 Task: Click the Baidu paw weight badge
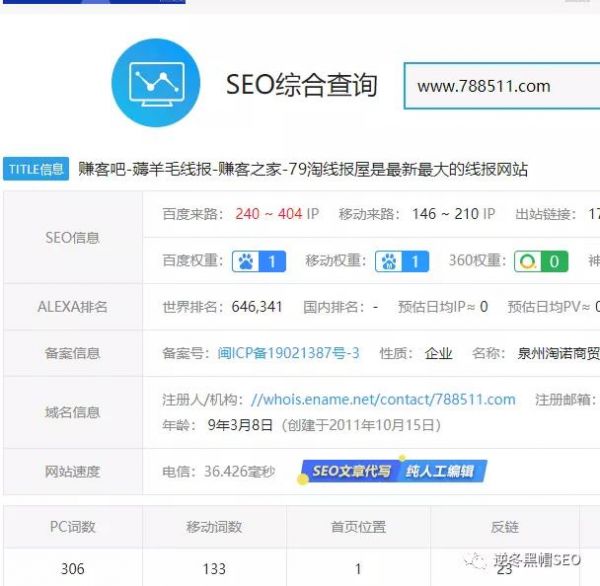[259, 262]
